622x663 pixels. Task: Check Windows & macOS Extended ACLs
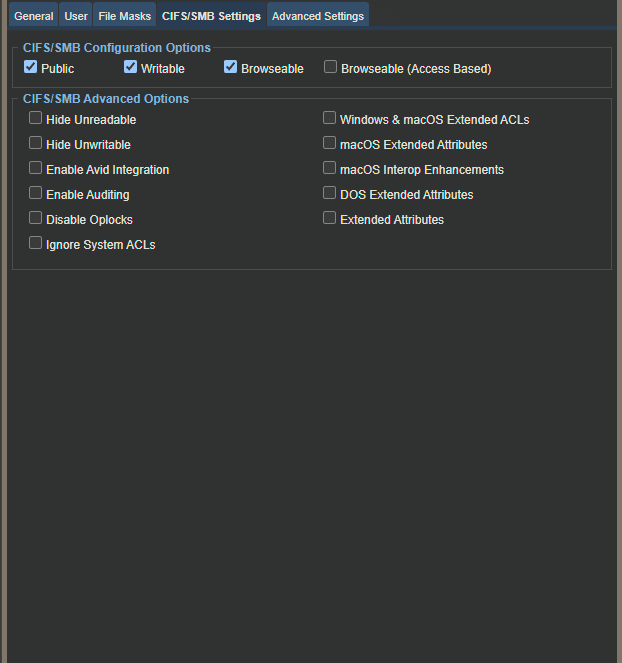(x=329, y=118)
